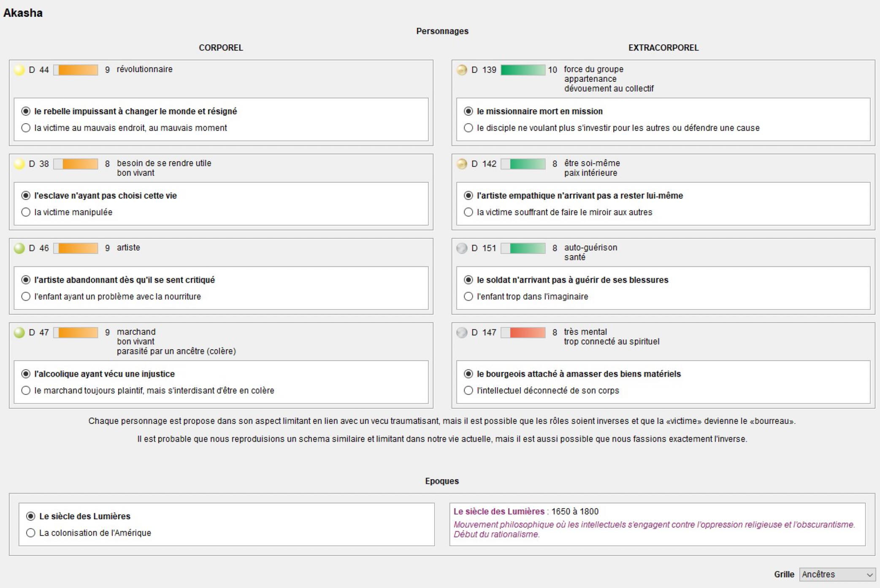Choose 'le disciple ne voulant plus s'investir' option
Viewport: 880px width, 588px height.
tap(468, 128)
